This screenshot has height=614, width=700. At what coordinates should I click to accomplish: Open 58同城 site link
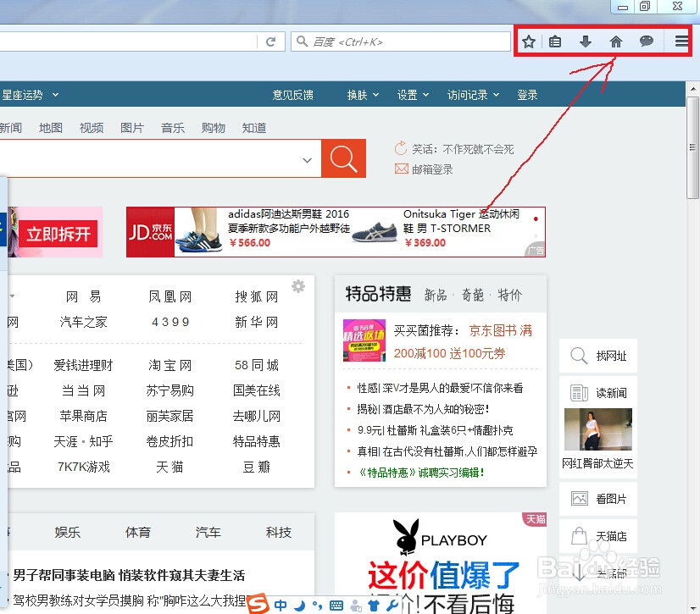256,365
